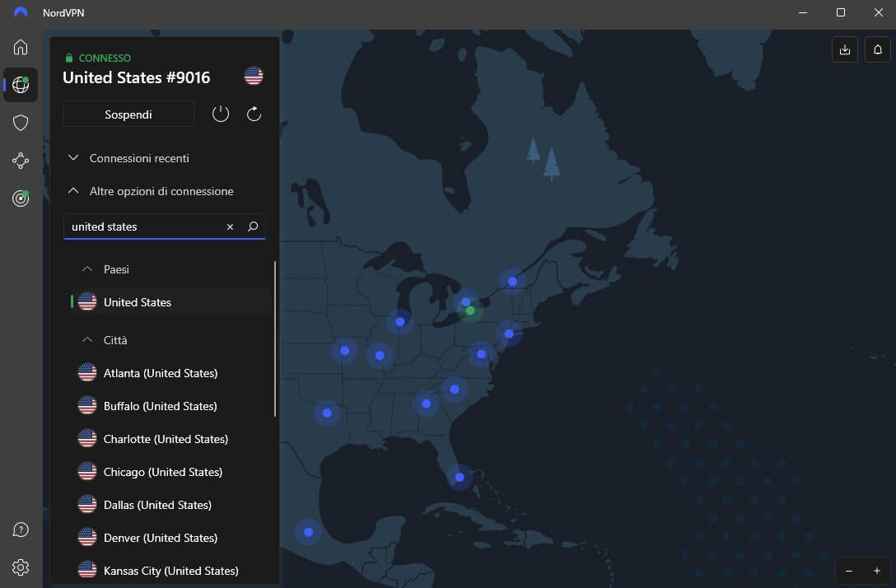Open the help question mark icon
Image resolution: width=896 pixels, height=588 pixels.
pos(21,530)
